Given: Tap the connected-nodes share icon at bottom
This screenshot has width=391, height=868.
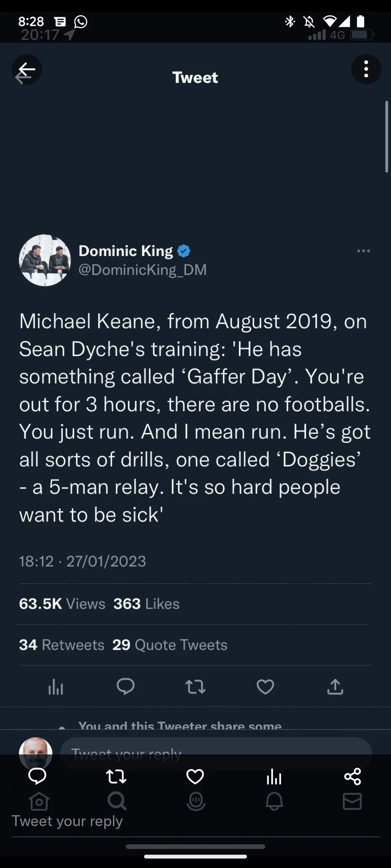Looking at the screenshot, I should tap(353, 776).
